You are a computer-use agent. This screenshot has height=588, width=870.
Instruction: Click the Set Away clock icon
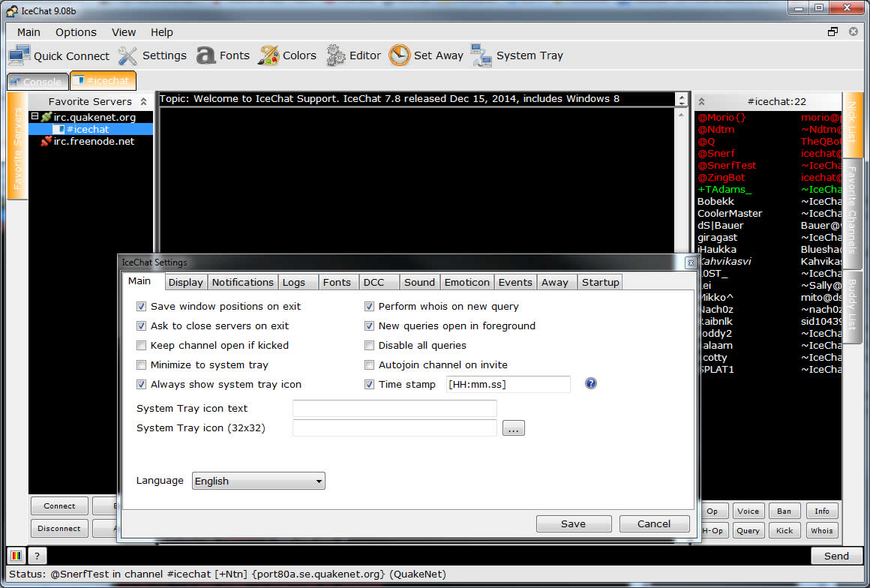[400, 55]
